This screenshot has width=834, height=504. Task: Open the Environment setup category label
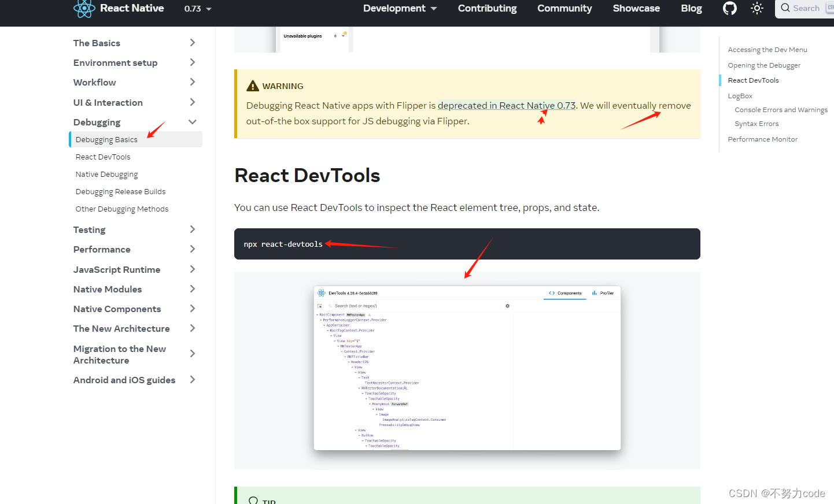[x=115, y=62]
